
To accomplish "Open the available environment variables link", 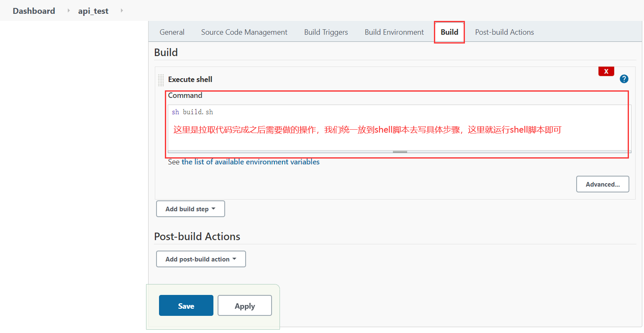I will tap(250, 162).
